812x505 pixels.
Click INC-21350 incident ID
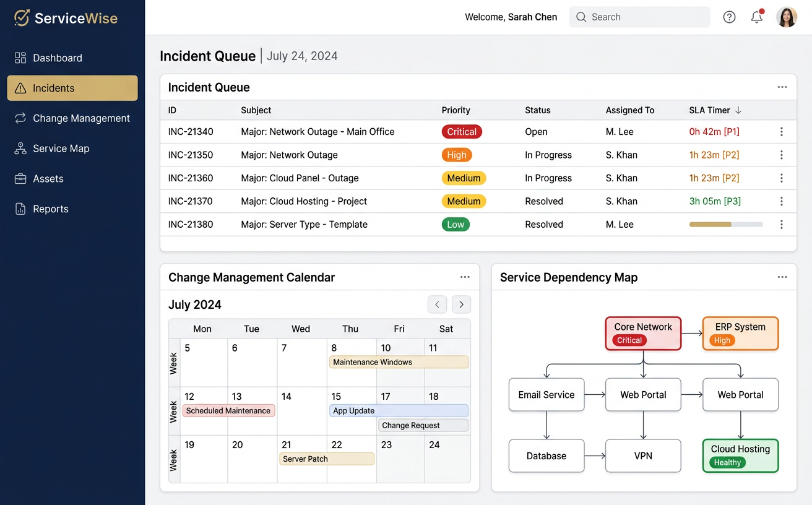(x=191, y=155)
